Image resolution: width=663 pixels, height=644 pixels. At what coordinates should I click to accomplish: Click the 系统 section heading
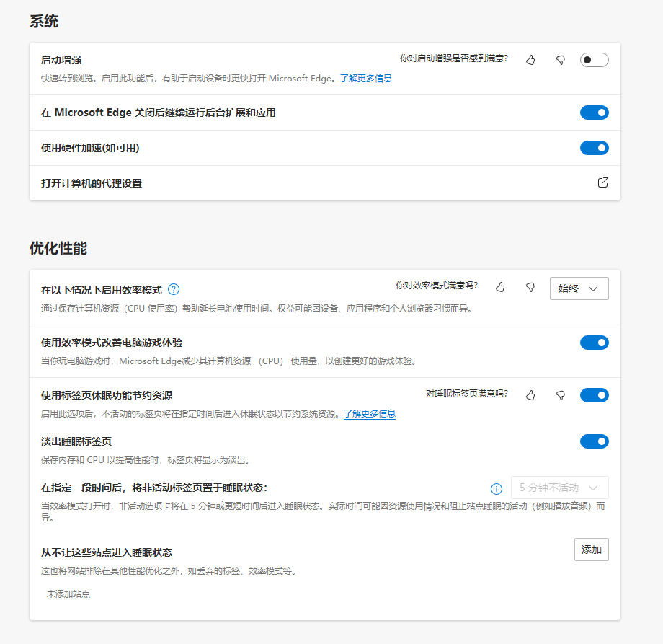(x=44, y=21)
